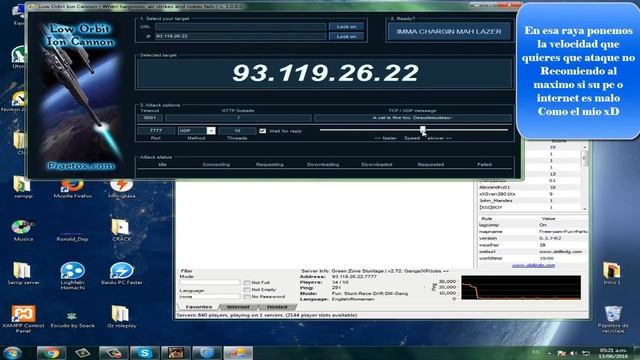Select player xXSven280.IXx in list

coord(530,194)
